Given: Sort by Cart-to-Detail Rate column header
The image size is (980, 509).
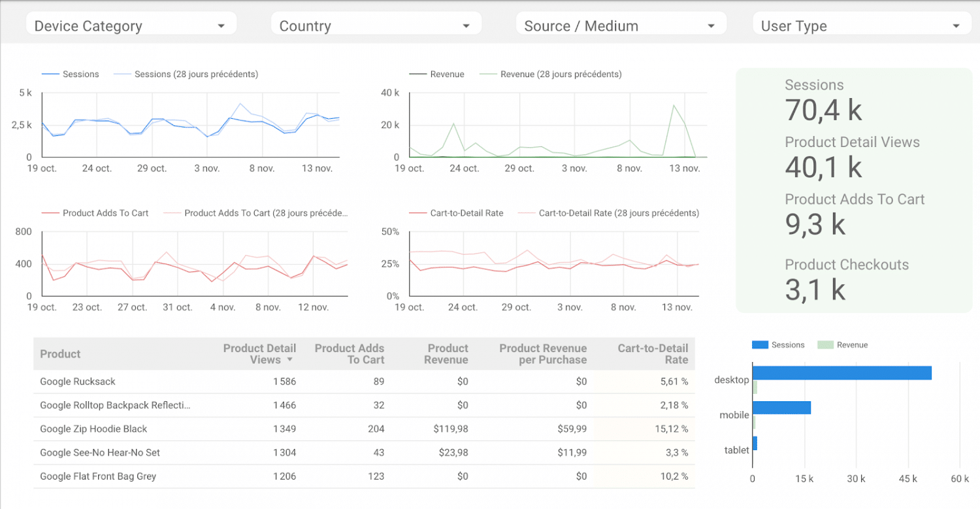Looking at the screenshot, I should (653, 354).
